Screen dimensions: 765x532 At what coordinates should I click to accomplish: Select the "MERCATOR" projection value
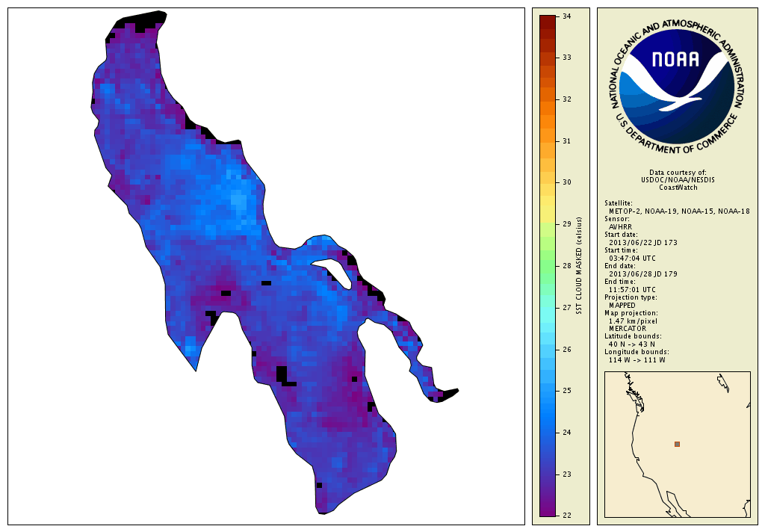pos(628,329)
